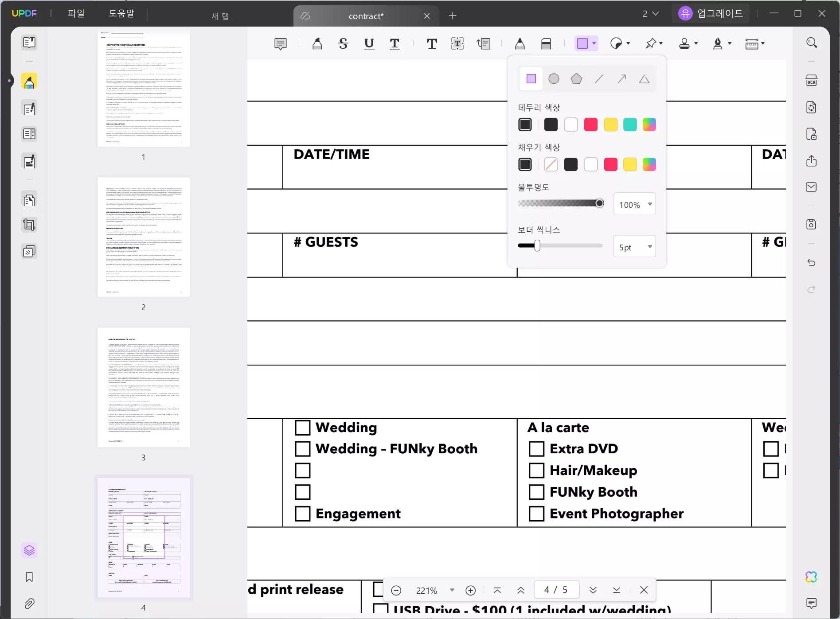
Task: Expand the stamp tool dropdown
Action: coord(696,43)
